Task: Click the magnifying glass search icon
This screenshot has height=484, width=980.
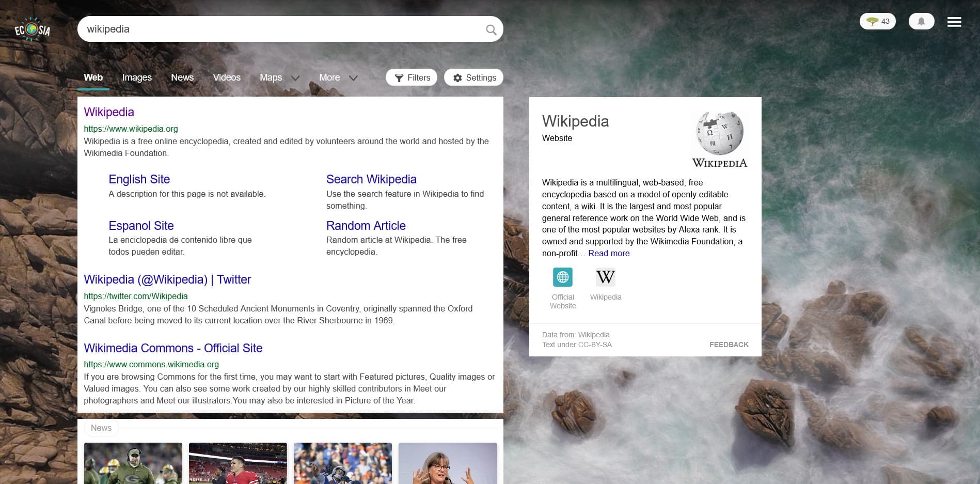Action: pyautogui.click(x=491, y=30)
